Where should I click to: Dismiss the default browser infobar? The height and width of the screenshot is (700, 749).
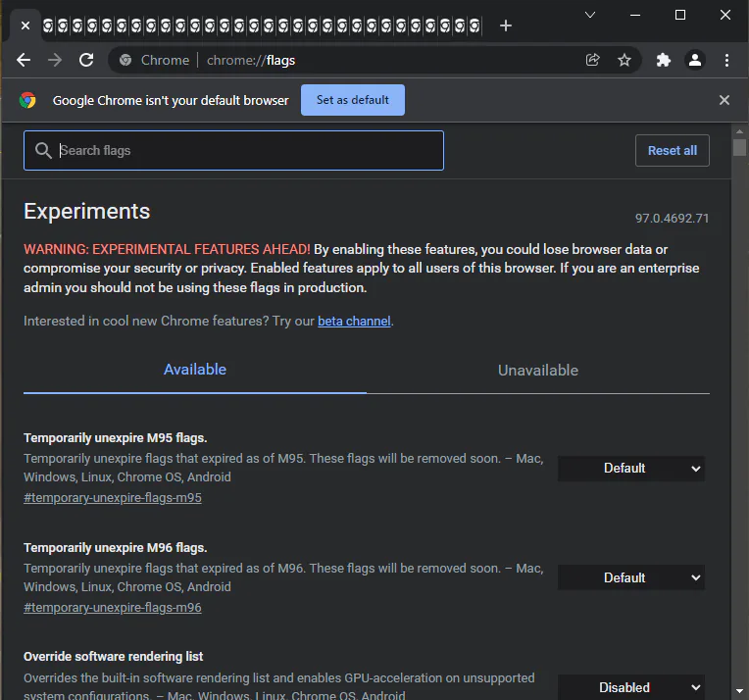(724, 100)
